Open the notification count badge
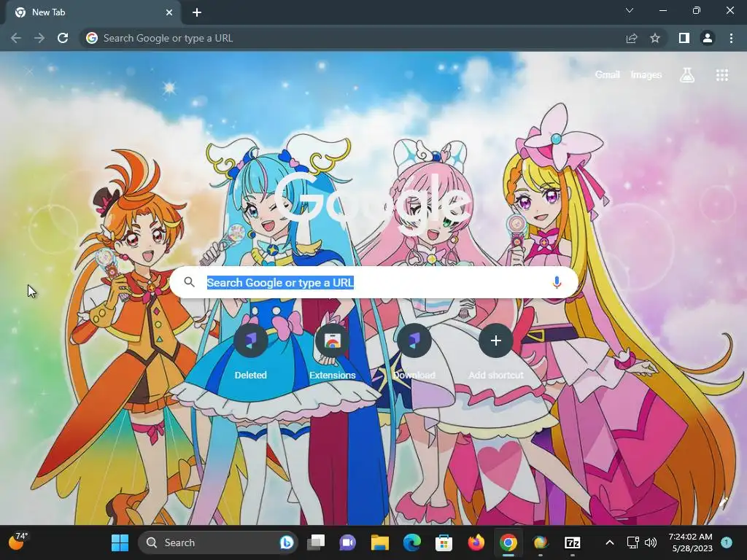The width and height of the screenshot is (747, 560). [x=727, y=542]
